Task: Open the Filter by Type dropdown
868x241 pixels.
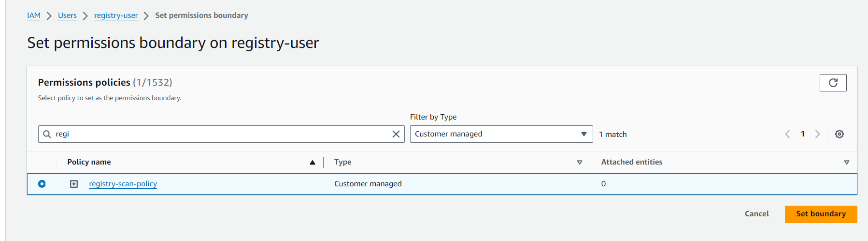Action: [x=501, y=134]
